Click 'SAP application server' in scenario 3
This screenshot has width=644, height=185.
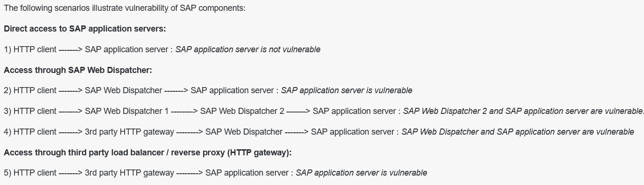[353, 111]
